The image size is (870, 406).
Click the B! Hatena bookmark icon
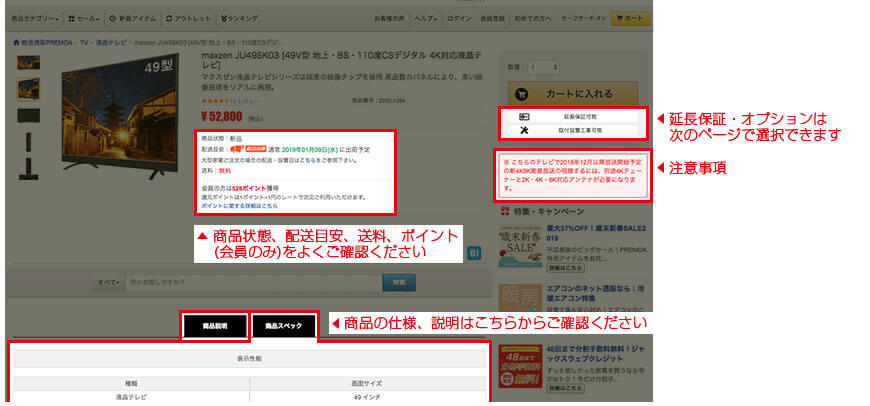pos(474,253)
